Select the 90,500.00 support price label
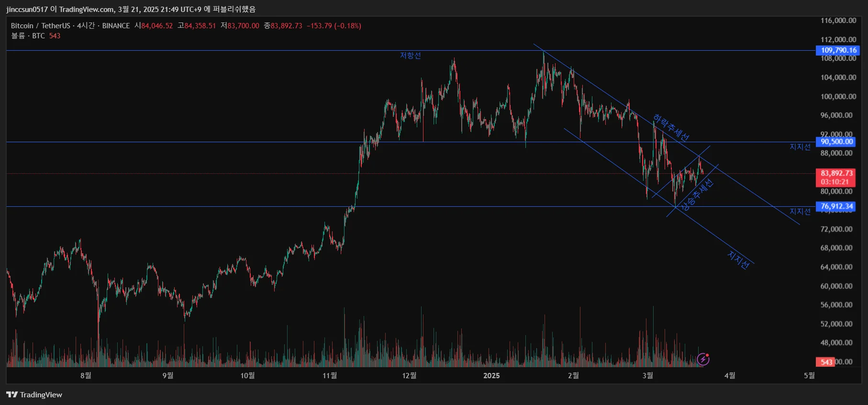Viewport: 868px width, 405px height. (x=835, y=142)
